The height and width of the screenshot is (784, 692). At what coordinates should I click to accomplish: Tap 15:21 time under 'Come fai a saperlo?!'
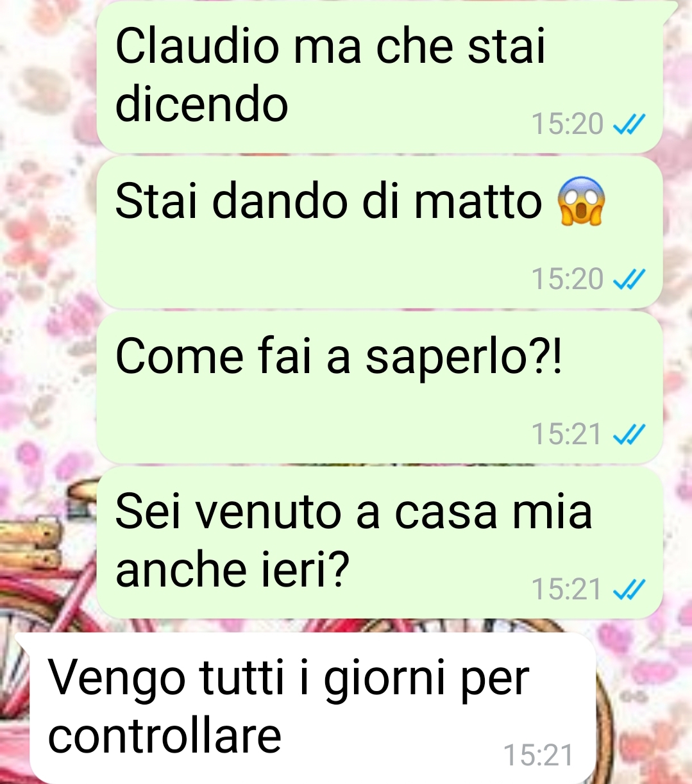[566, 435]
